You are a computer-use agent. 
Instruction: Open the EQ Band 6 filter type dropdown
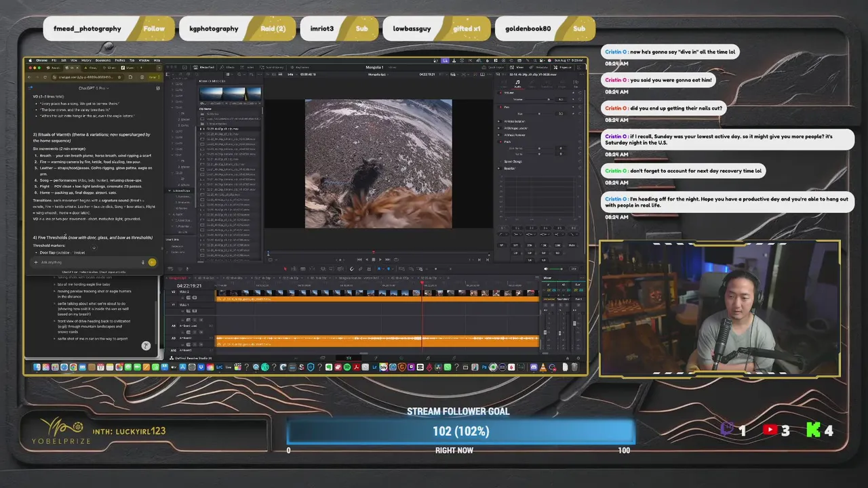pos(574,235)
